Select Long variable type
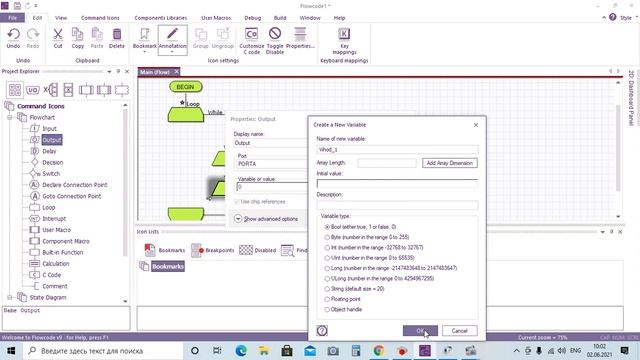The height and width of the screenshot is (360, 640). pyautogui.click(x=327, y=268)
